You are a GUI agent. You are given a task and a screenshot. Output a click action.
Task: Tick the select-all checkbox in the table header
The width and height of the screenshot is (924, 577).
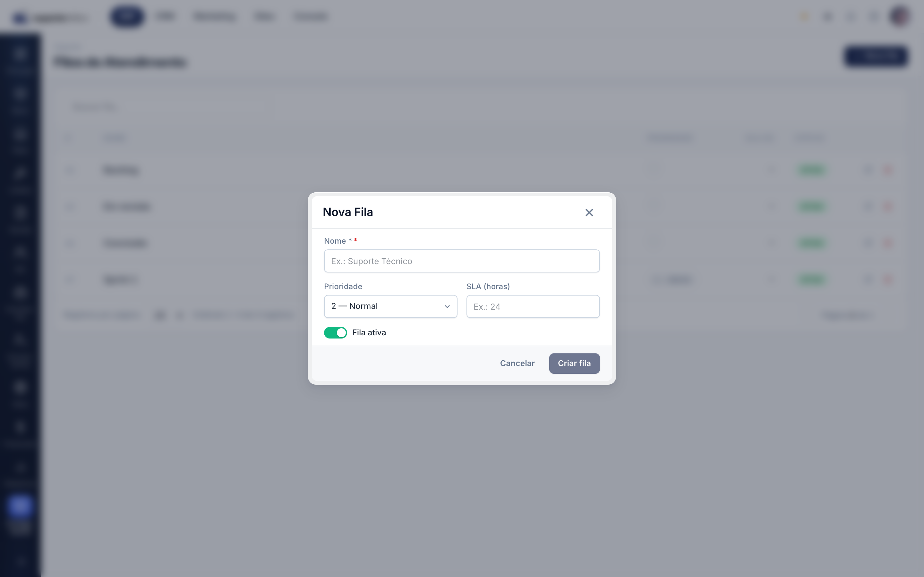click(69, 138)
